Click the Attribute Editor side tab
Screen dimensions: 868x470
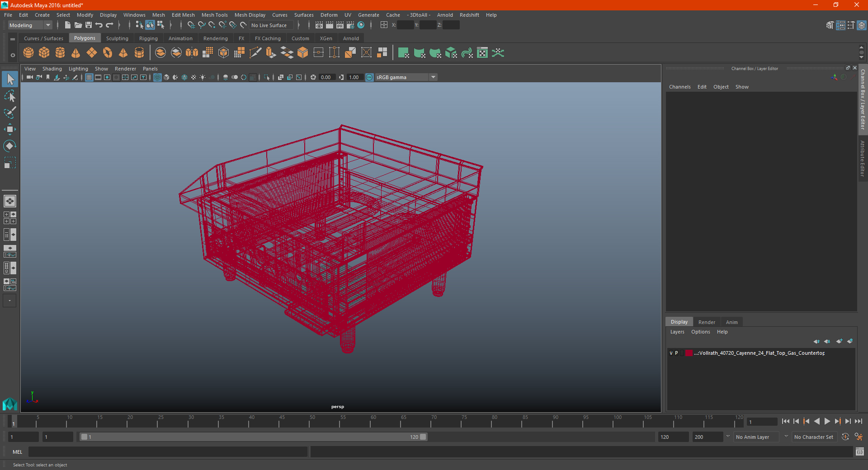(863, 158)
